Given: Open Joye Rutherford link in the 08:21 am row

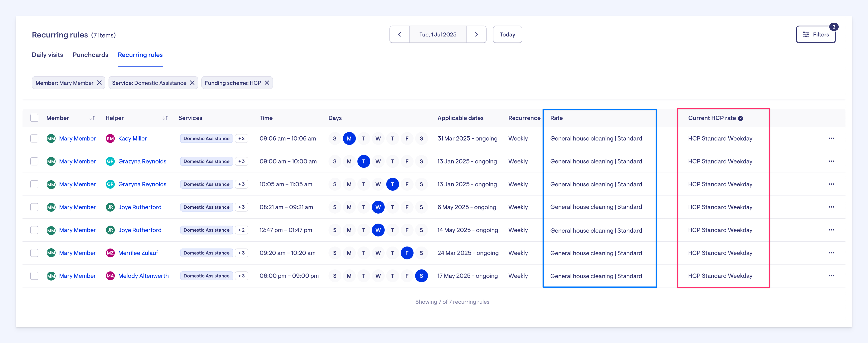Looking at the screenshot, I should [140, 207].
